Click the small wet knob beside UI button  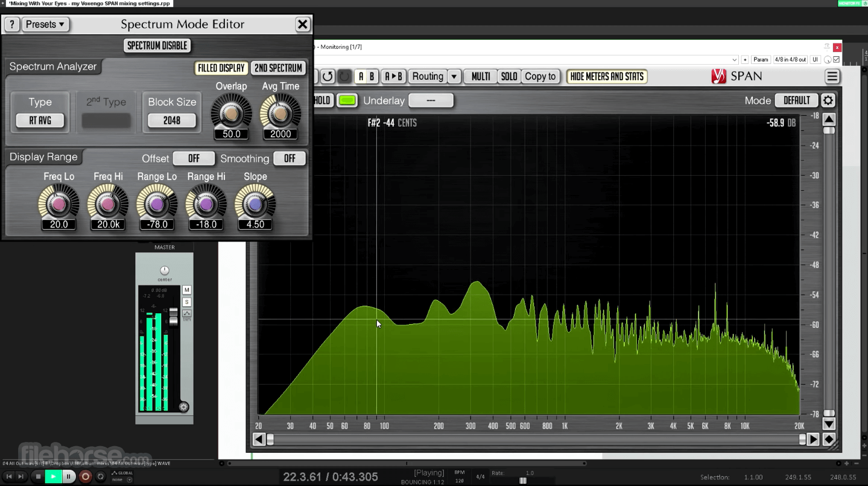point(828,60)
